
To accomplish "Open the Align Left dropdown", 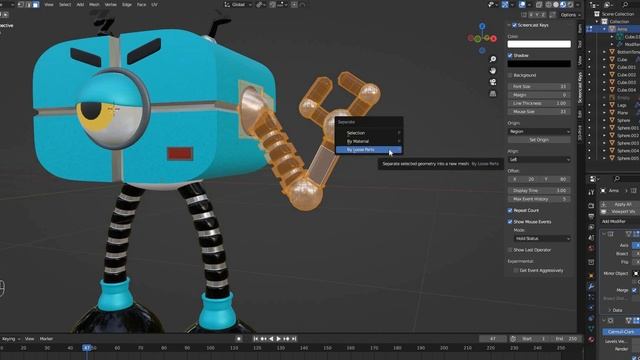I will [x=539, y=160].
